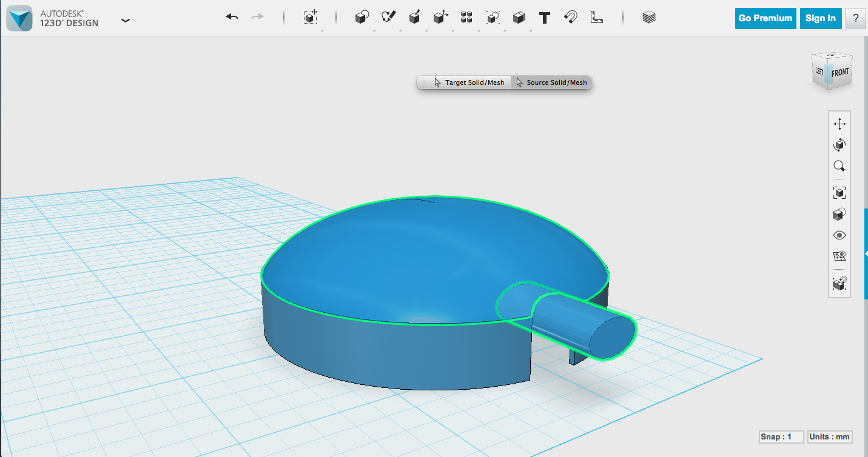Open the Transform tool
This screenshot has width=868, height=457.
(x=311, y=18)
